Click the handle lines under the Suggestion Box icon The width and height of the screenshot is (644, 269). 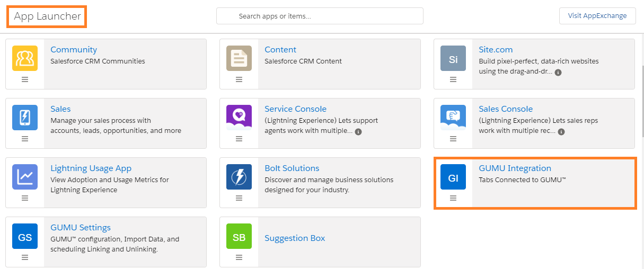[x=239, y=257]
